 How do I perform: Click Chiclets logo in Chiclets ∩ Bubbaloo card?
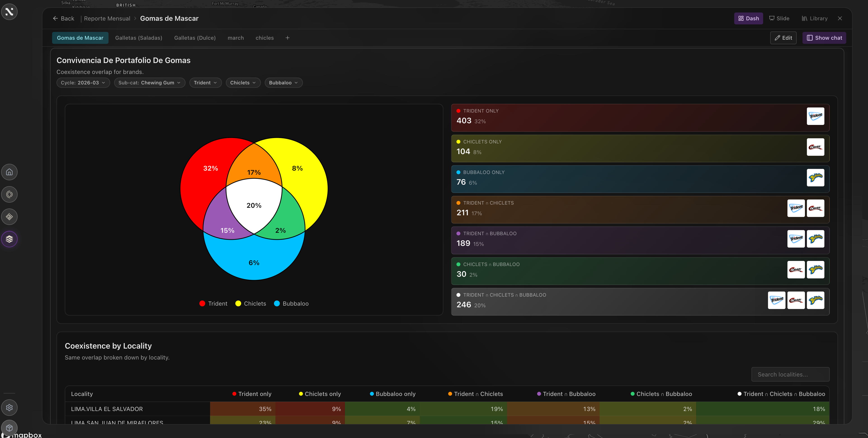(796, 270)
